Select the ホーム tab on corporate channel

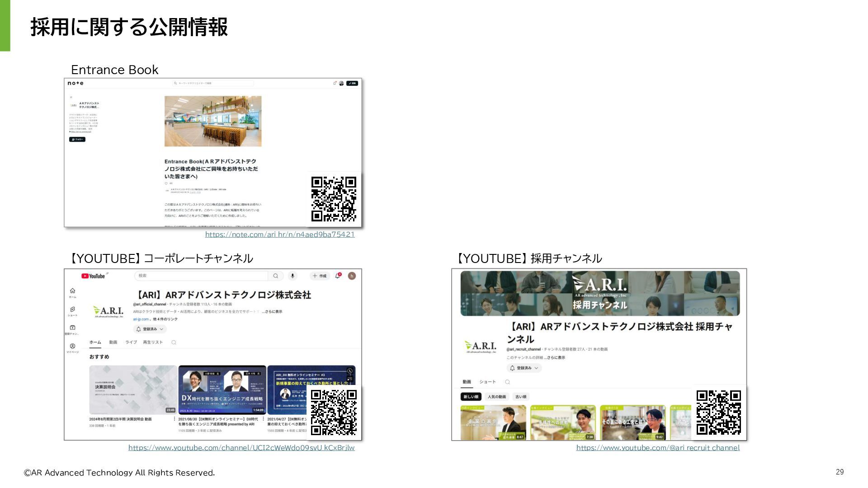tap(95, 343)
